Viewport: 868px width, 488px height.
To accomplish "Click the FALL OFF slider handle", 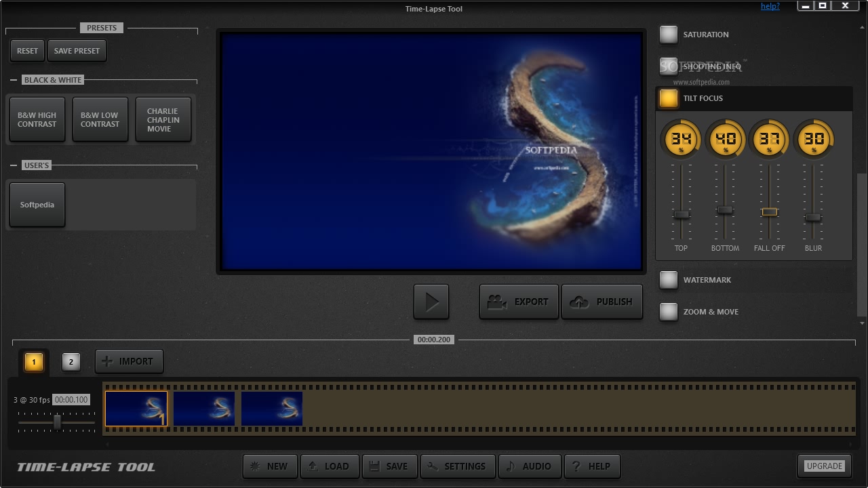I will [769, 212].
